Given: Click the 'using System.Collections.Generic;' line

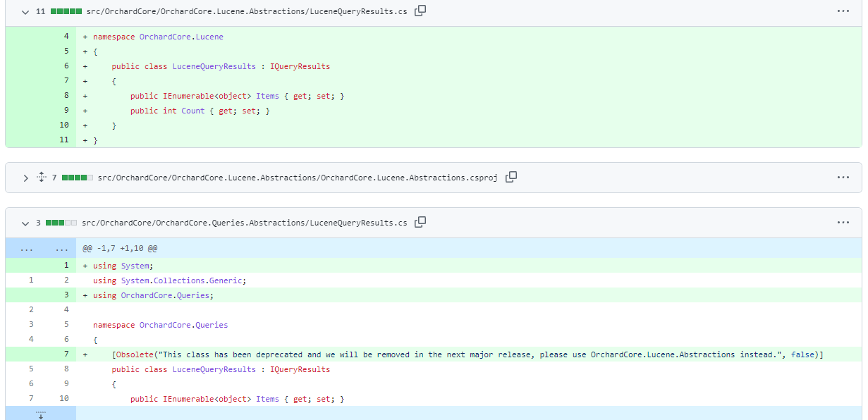Looking at the screenshot, I should click(469, 280).
